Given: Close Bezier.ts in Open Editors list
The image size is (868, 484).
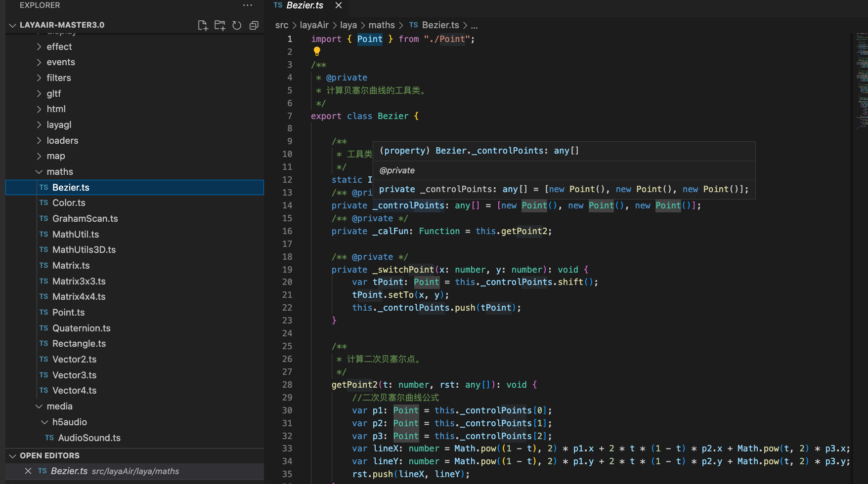Looking at the screenshot, I should pyautogui.click(x=28, y=471).
